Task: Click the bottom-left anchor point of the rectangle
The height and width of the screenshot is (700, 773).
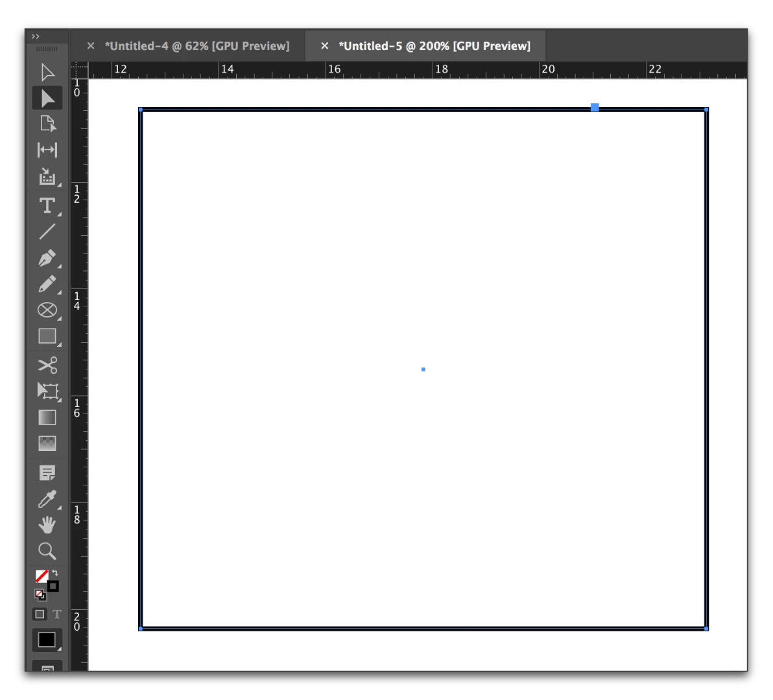Action: click(x=141, y=629)
